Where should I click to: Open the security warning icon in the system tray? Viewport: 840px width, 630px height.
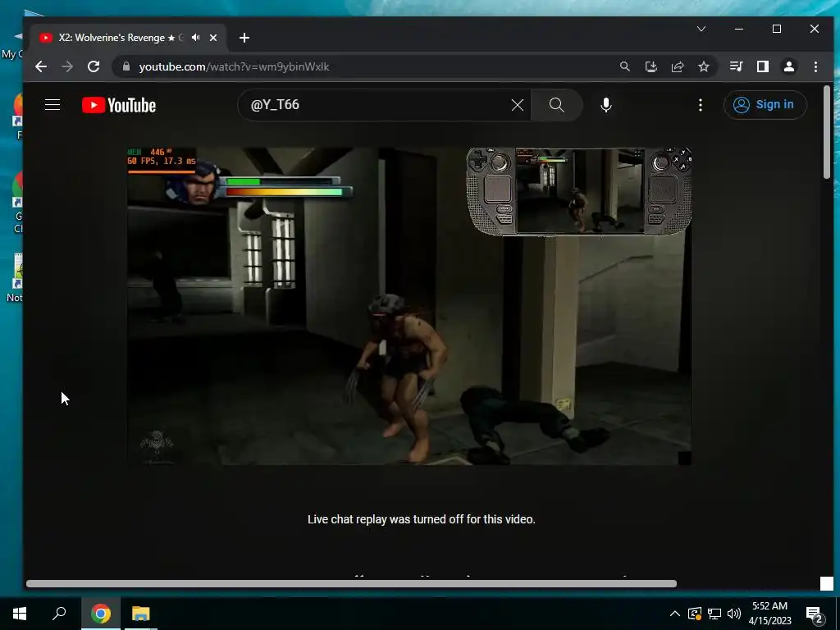click(694, 614)
